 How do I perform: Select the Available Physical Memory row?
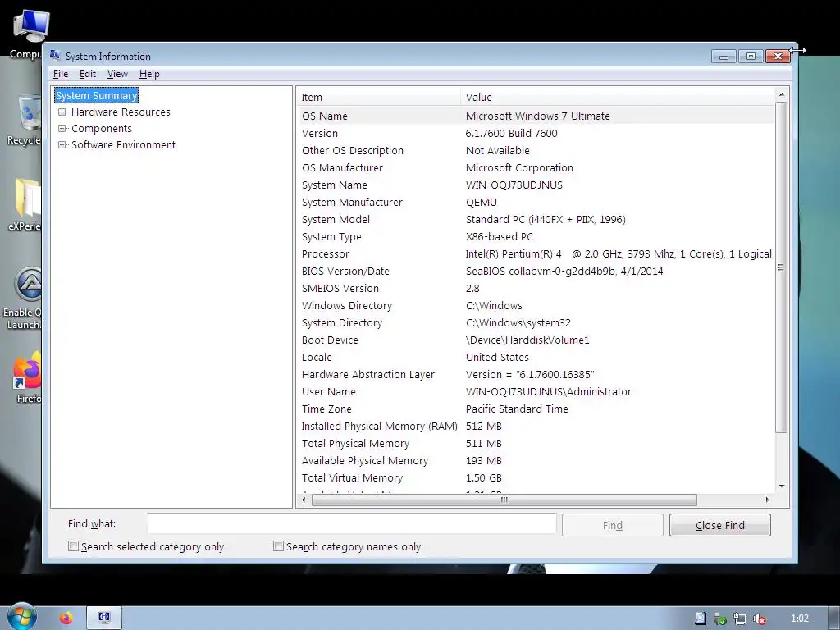(535, 461)
